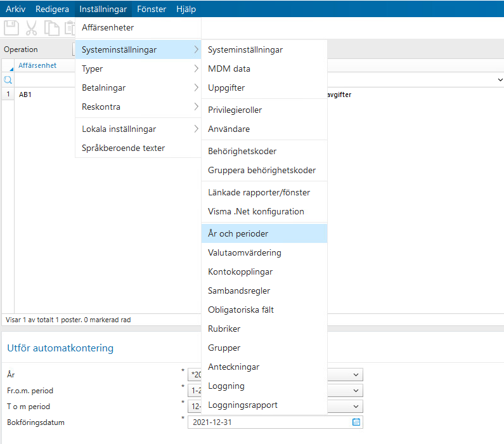The image size is (504, 444).
Task: Open the filter row dropdown arrow at right
Action: [500, 80]
